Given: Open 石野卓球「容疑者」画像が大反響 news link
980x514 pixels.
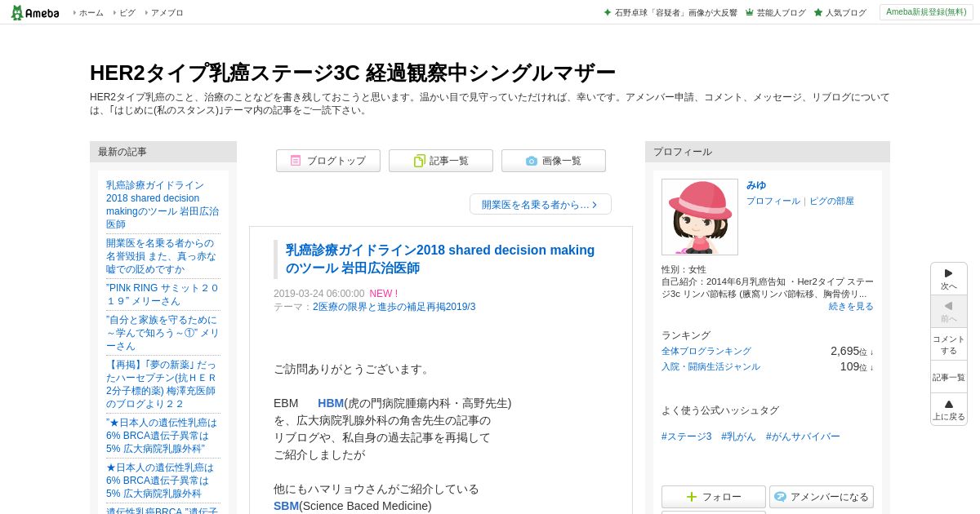Looking at the screenshot, I should pos(675,13).
